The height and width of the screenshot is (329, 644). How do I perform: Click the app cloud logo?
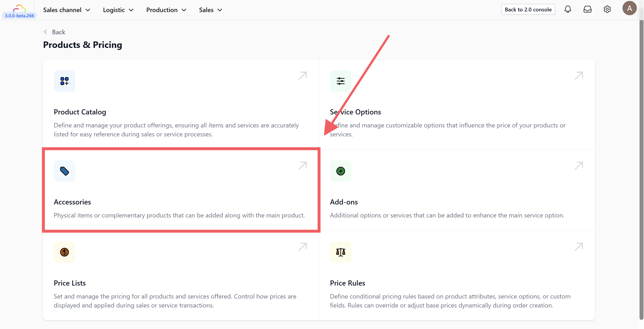(x=19, y=9)
